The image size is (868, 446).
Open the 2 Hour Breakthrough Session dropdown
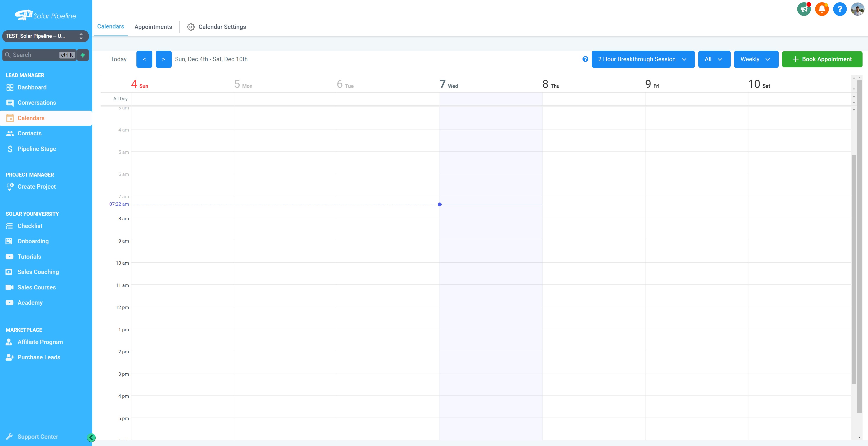(643, 59)
